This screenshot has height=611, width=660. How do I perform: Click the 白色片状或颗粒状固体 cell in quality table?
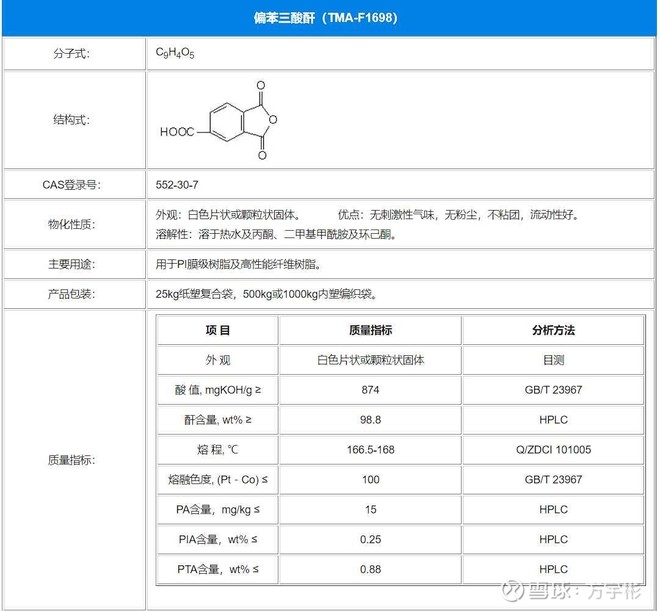(370, 360)
